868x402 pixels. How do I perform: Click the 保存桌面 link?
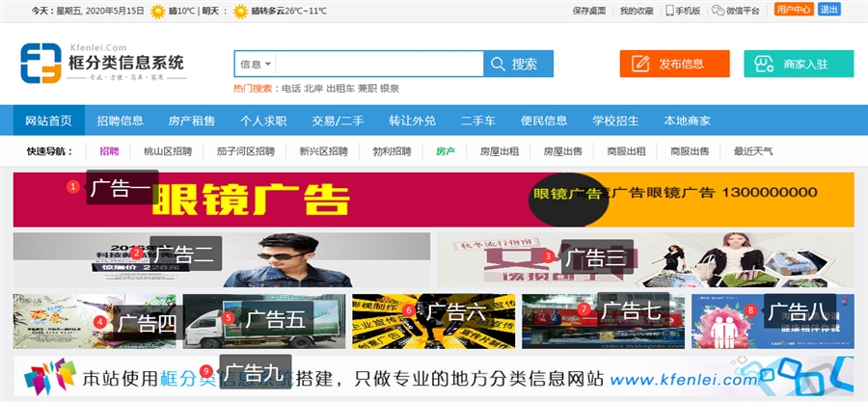pyautogui.click(x=588, y=11)
